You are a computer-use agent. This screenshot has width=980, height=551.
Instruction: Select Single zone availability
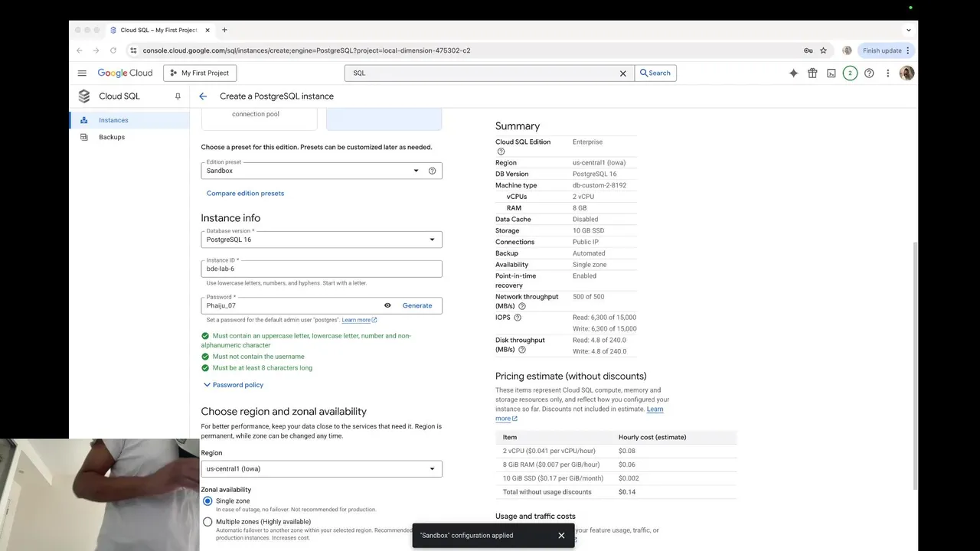click(x=207, y=501)
